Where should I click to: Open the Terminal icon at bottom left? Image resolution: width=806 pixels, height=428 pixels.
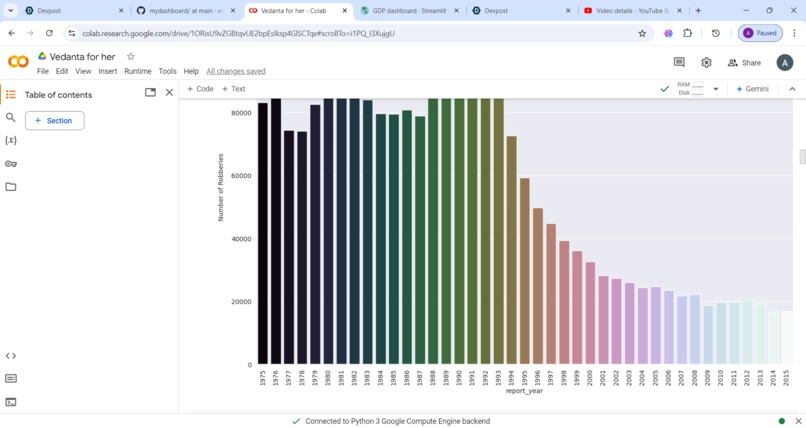(x=10, y=402)
